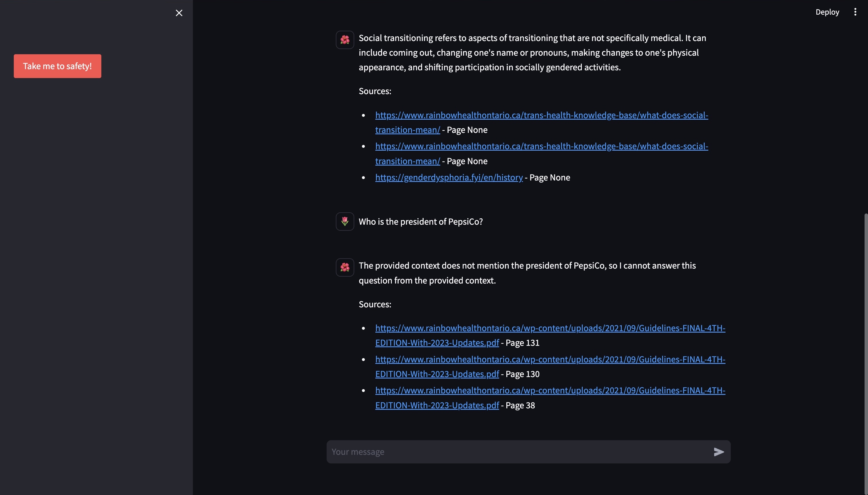The width and height of the screenshot is (868, 495).
Task: Click the Deploy button
Action: coord(827,12)
